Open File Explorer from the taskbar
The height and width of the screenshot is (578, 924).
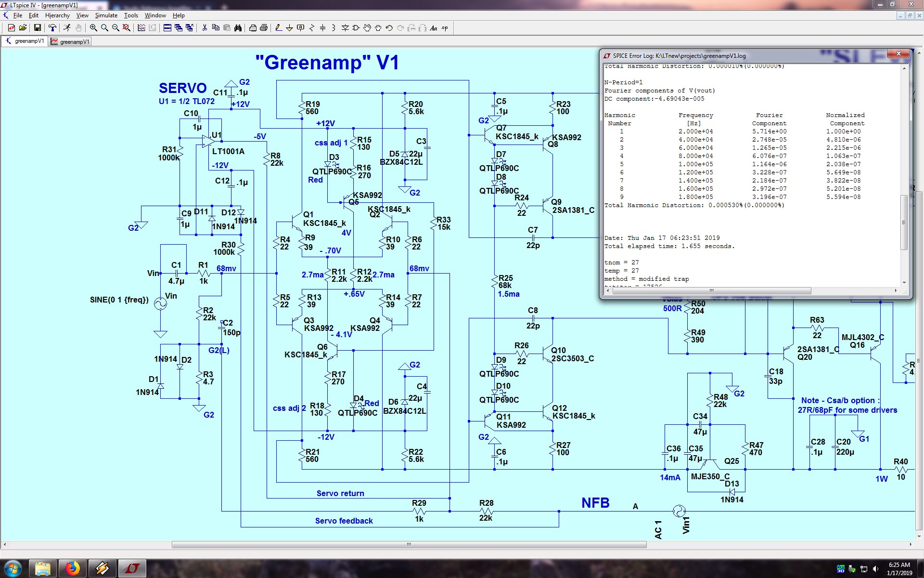[43, 569]
